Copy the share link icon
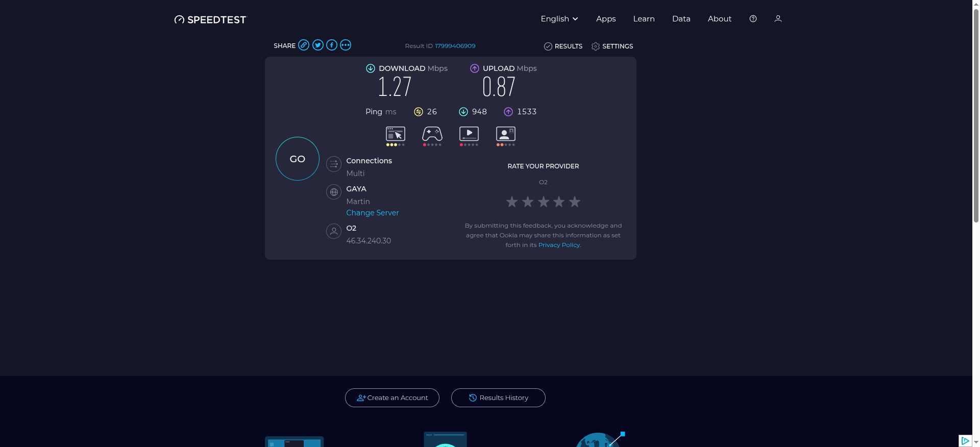The image size is (980, 447). pyautogui.click(x=304, y=45)
